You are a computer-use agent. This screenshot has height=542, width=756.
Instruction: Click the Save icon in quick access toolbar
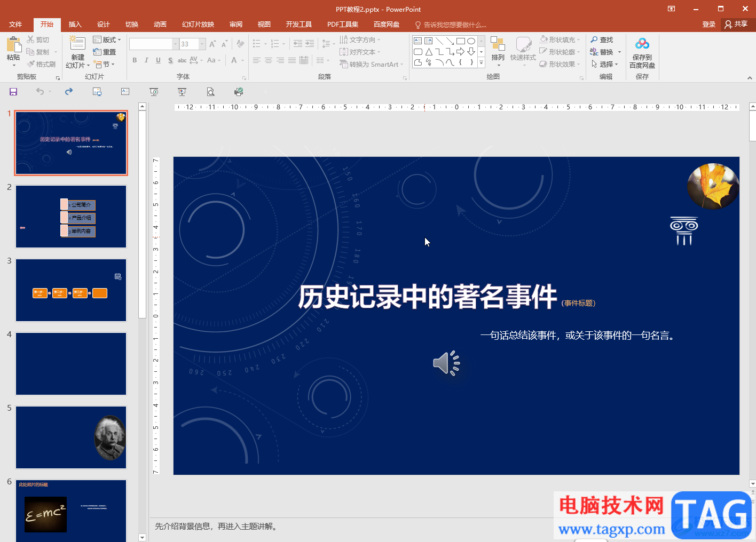coord(13,92)
